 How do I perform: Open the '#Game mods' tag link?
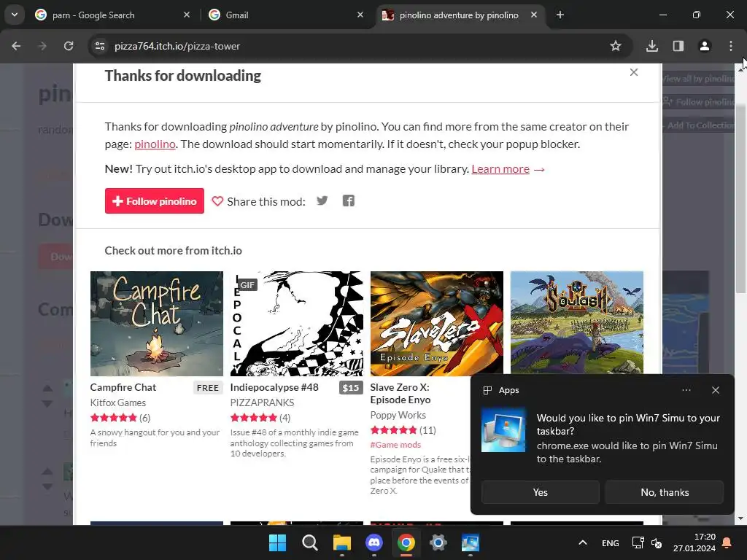pyautogui.click(x=395, y=445)
